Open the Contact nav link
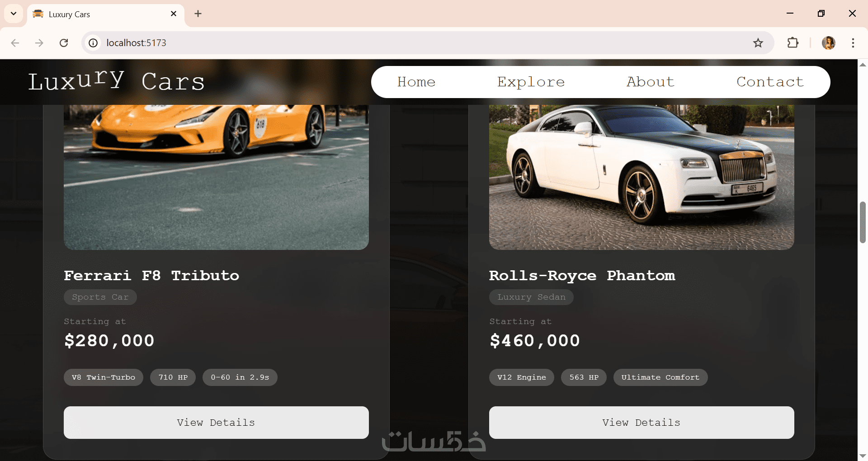Image resolution: width=868 pixels, height=461 pixels. 770,82
